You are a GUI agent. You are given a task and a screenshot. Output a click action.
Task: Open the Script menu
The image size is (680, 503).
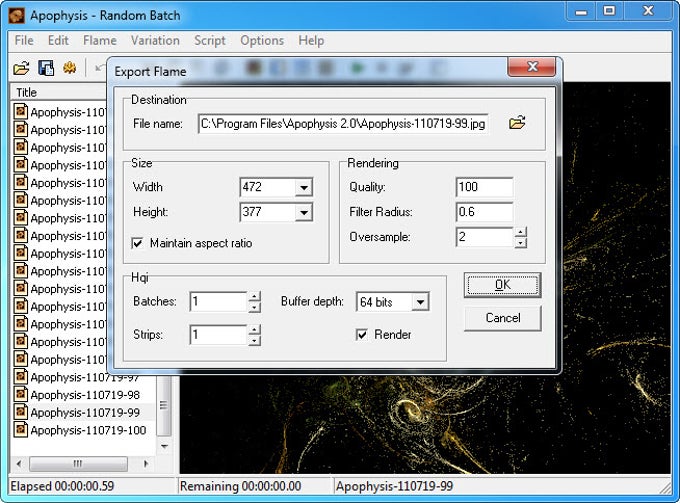point(210,40)
